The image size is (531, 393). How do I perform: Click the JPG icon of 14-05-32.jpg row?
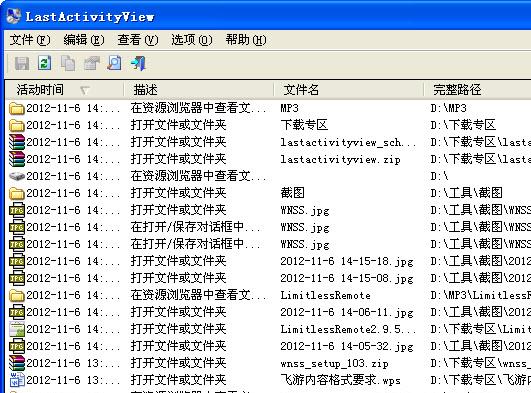17,346
